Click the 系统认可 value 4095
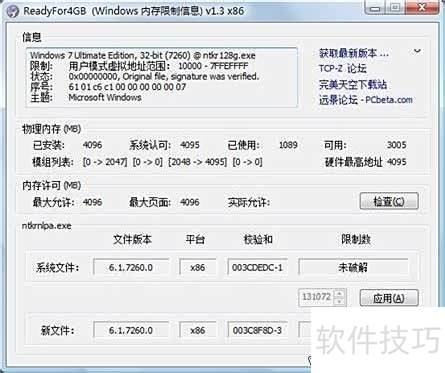Image resolution: width=445 pixels, height=373 pixels. (x=190, y=145)
